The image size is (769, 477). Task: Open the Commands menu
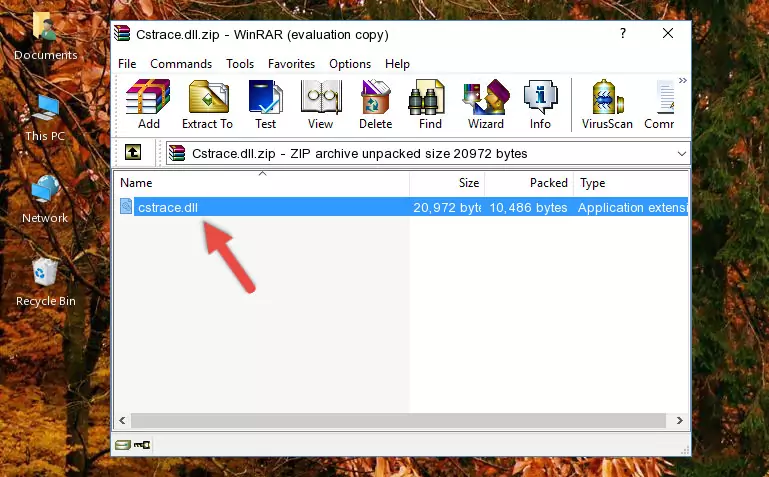click(181, 64)
